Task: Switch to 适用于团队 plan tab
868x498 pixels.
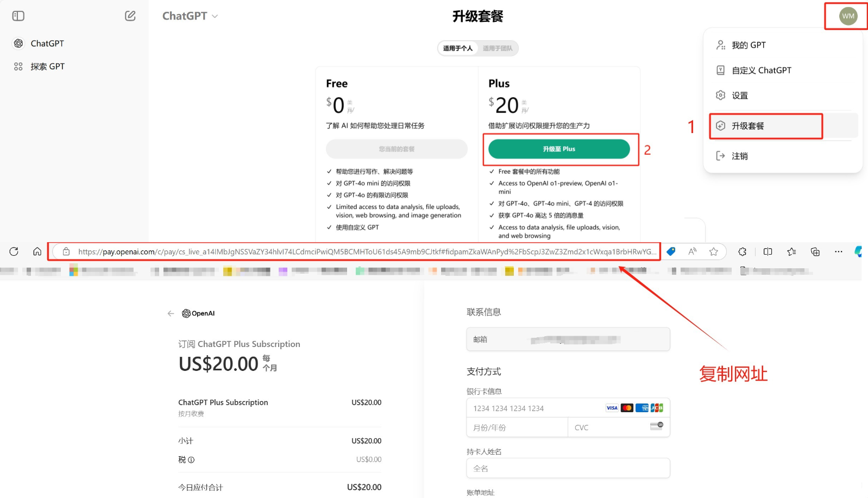Action: tap(498, 48)
